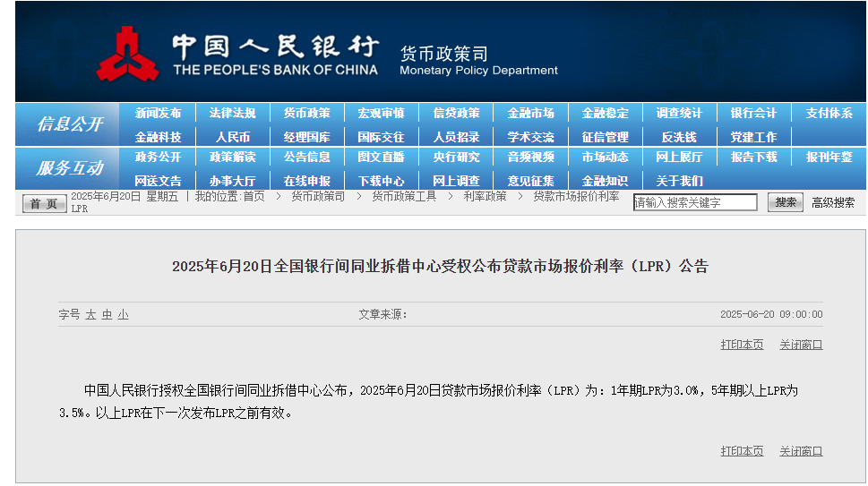868x486 pixels.
Task: Open 反洗钱 from the navigation
Action: [x=679, y=137]
